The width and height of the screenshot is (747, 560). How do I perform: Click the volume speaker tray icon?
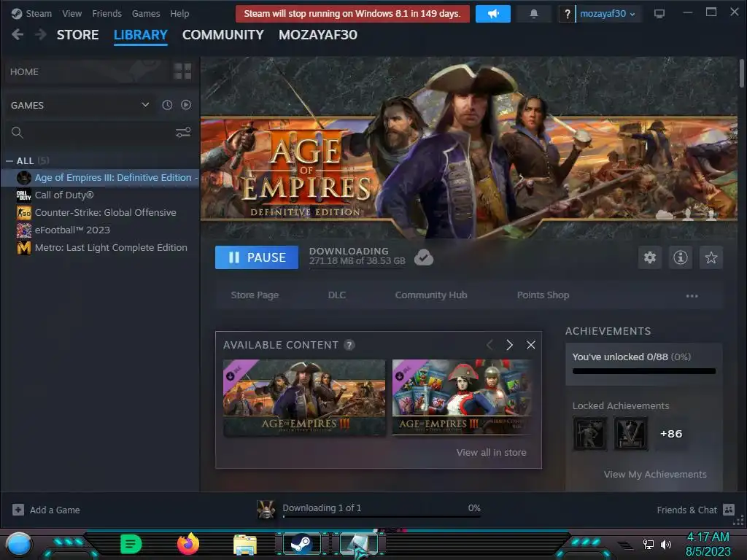pyautogui.click(x=666, y=544)
